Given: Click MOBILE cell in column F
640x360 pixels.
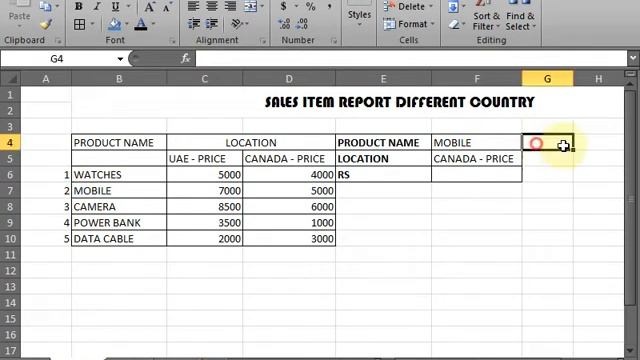Looking at the screenshot, I should point(476,143).
